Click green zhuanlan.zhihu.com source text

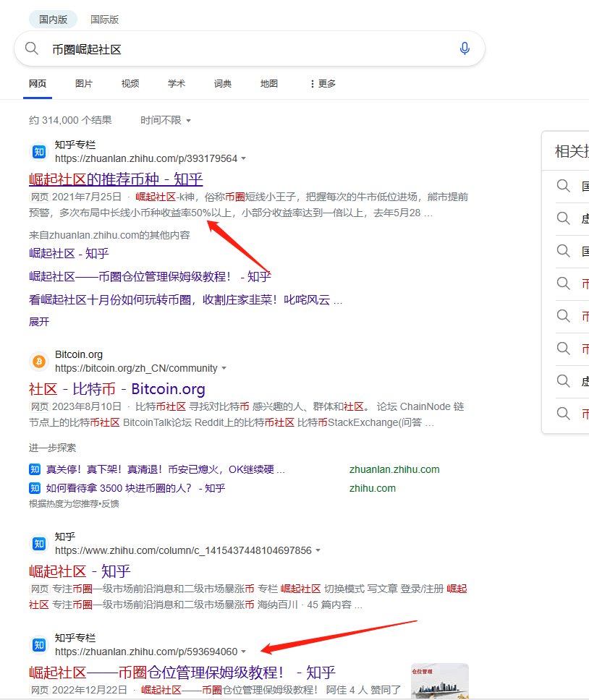(394, 469)
